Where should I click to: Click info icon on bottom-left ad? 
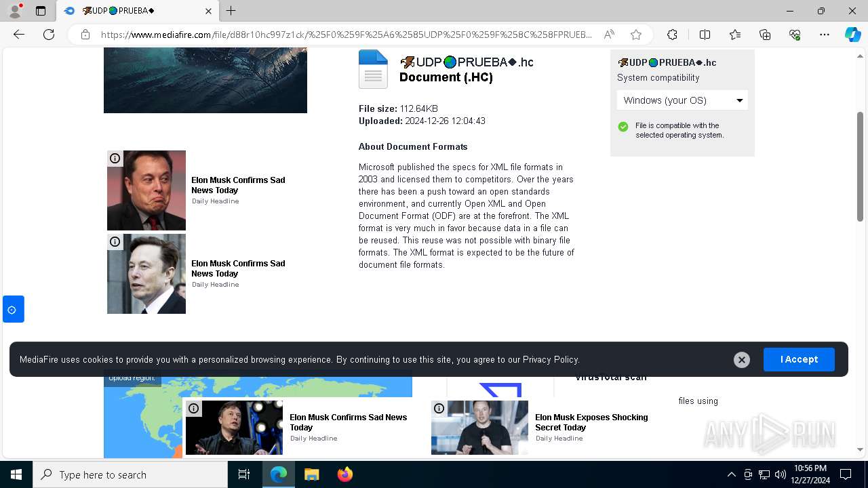tap(194, 408)
